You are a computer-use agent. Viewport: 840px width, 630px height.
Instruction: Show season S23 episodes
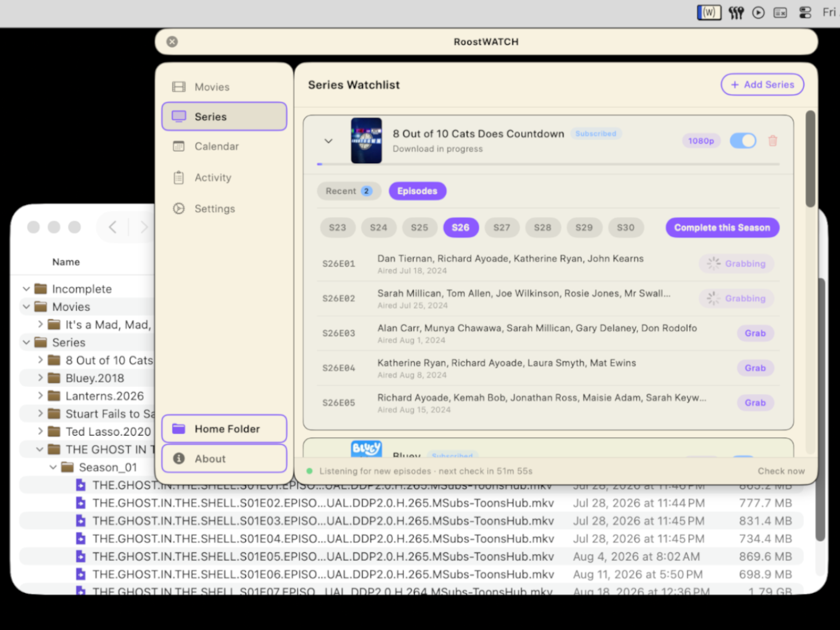[x=338, y=227]
